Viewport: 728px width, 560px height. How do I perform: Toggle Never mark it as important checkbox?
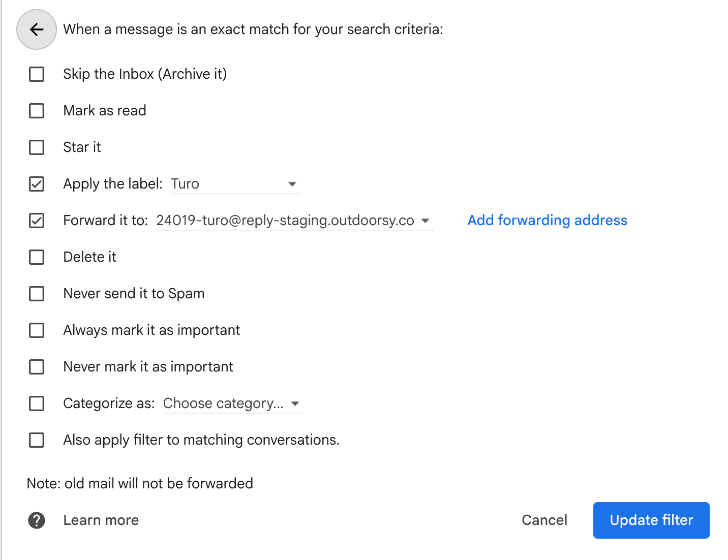(x=37, y=367)
